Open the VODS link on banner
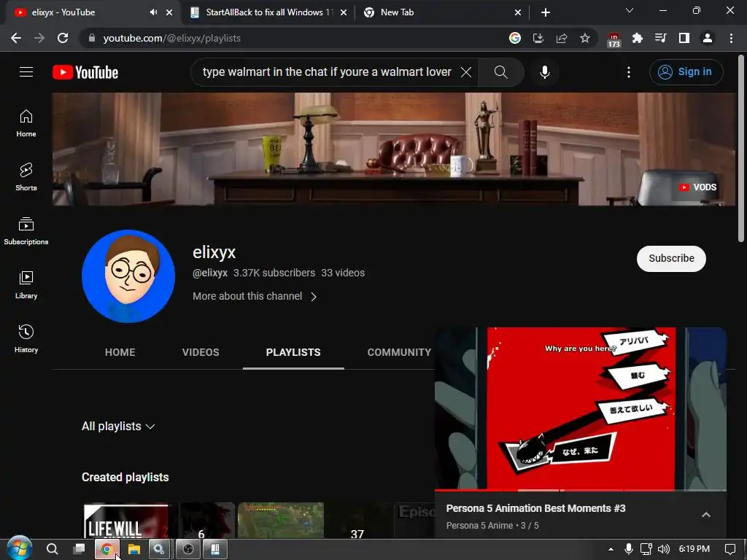 [698, 187]
